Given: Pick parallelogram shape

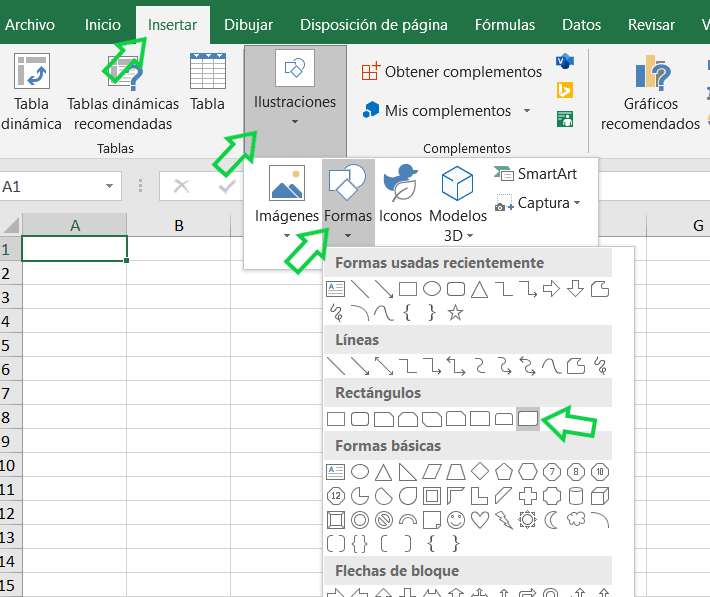Looking at the screenshot, I should (432, 472).
